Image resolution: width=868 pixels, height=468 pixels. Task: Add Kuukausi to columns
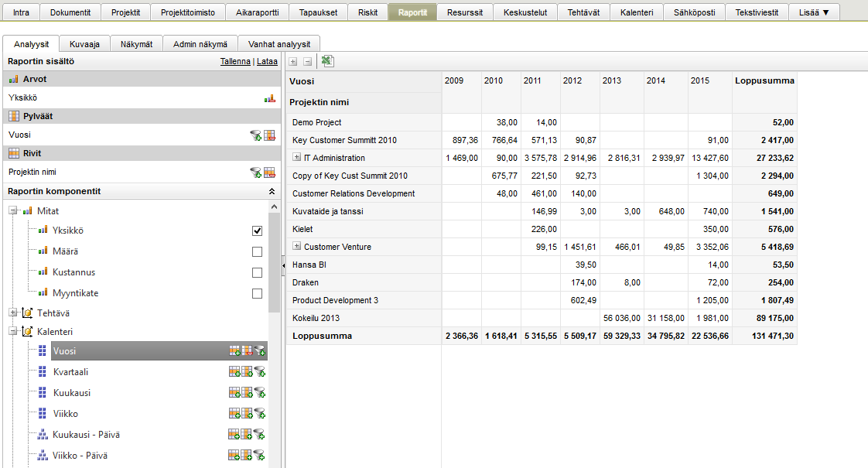pos(247,393)
